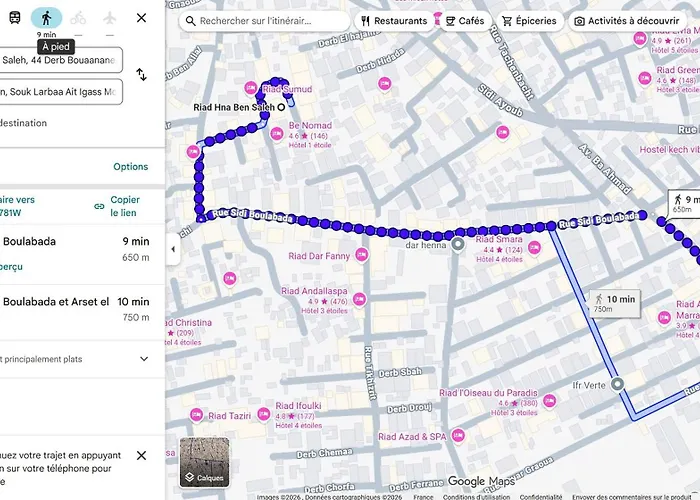
Task: Choose the 9 min Boulabada route
Action: 75,249
